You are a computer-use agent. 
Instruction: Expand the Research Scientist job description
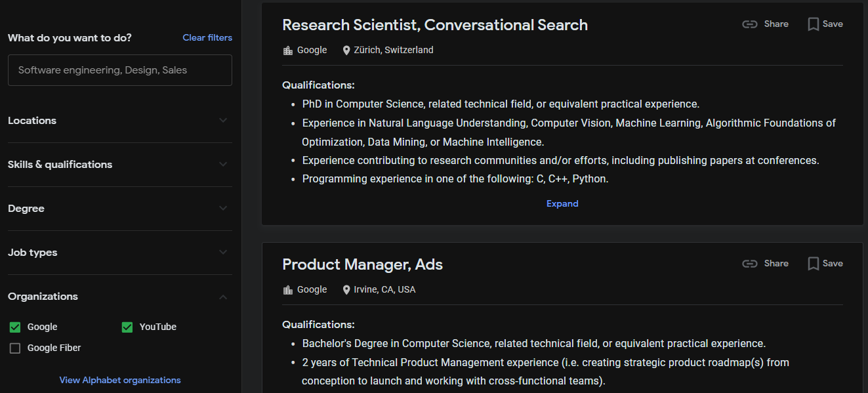coord(562,204)
